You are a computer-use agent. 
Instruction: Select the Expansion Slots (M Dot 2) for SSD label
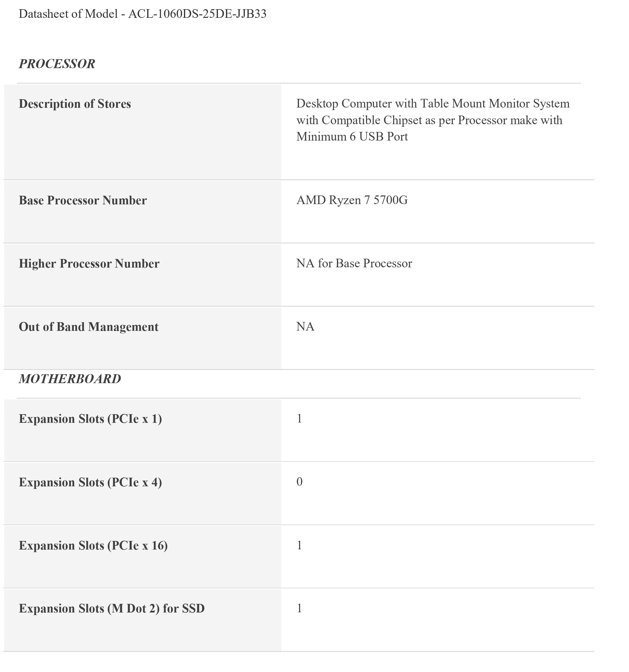click(112, 608)
